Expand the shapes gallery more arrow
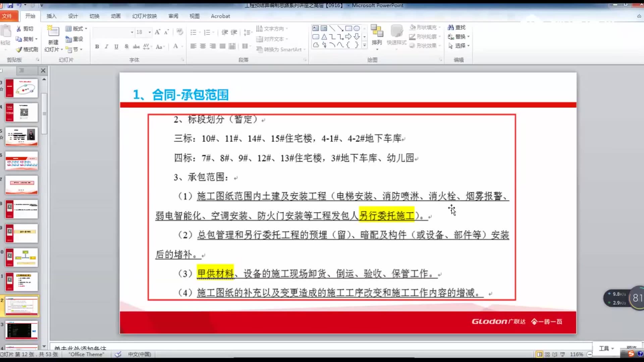Image resolution: width=644 pixels, height=362 pixels. pyautogui.click(x=365, y=45)
